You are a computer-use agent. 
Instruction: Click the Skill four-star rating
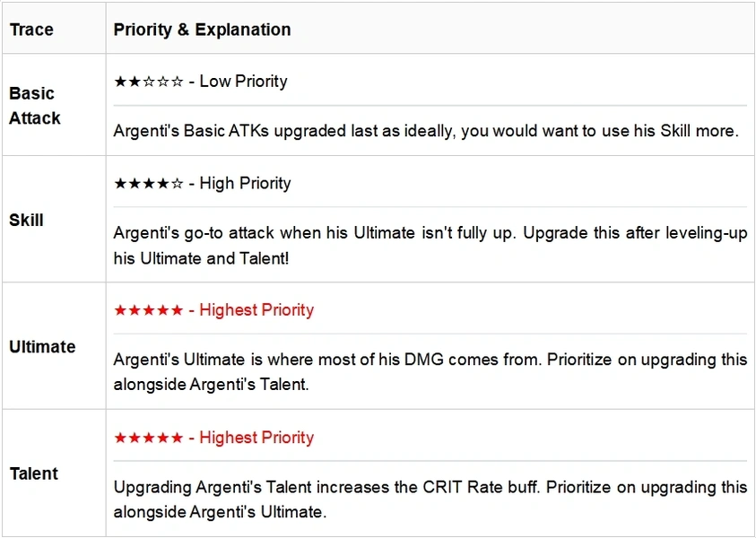tap(149, 183)
